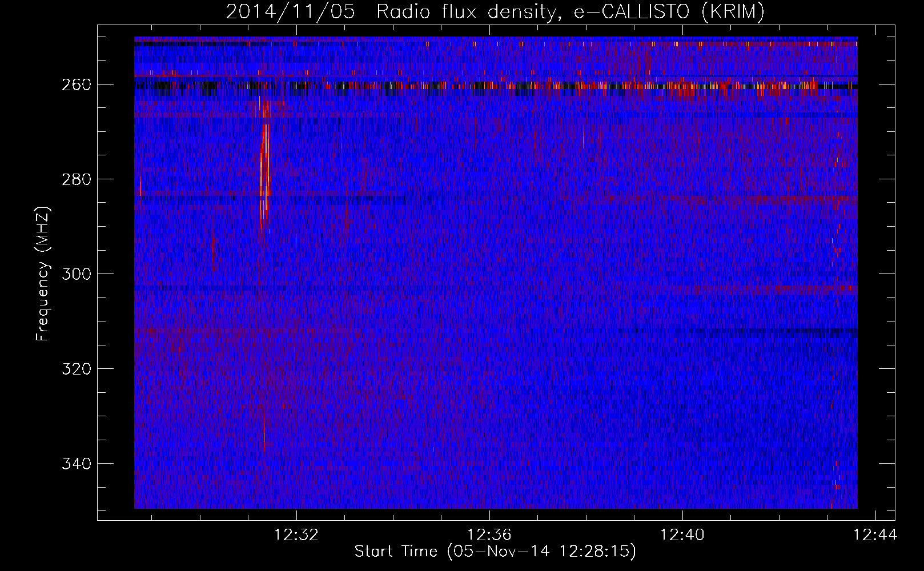924x571 pixels.
Task: Click the 320 frequency tick label
Action: 76,369
